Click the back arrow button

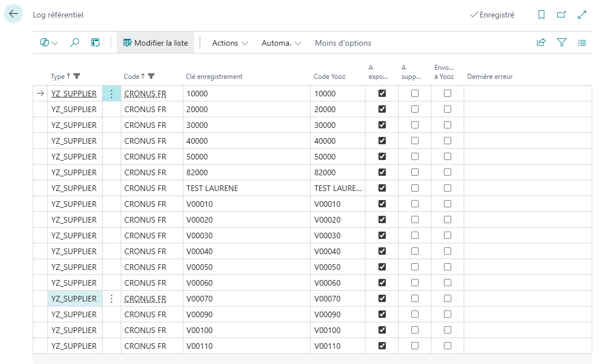[14, 14]
